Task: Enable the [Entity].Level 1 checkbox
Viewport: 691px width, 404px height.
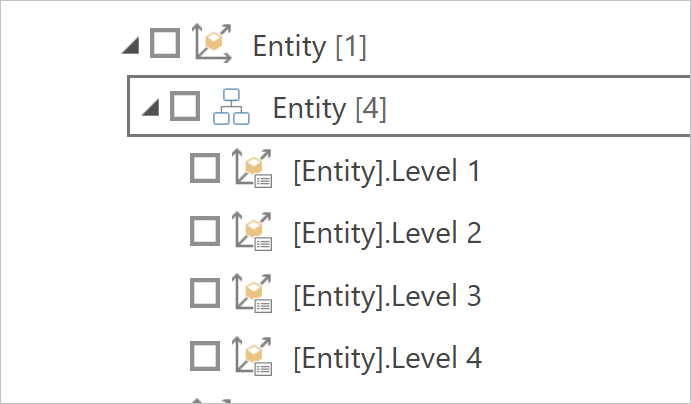Action: pos(205,169)
